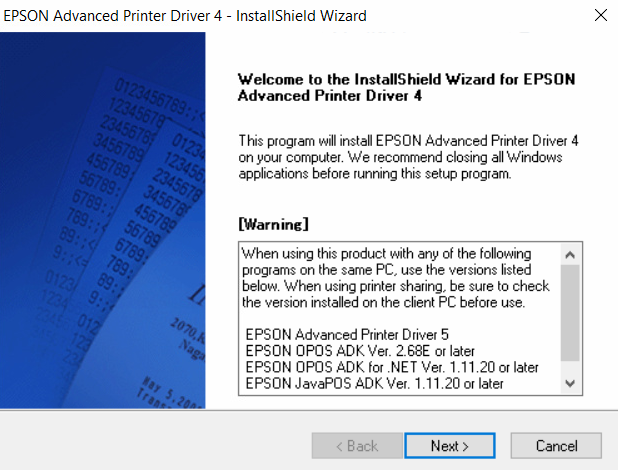Click the greyed-out Back button

coord(356,446)
